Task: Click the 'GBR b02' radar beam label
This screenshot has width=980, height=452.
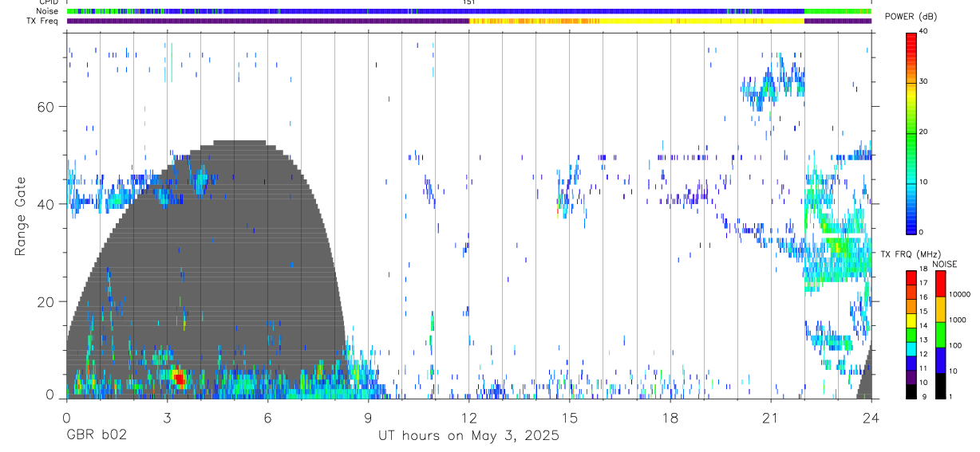Action: [x=97, y=436]
